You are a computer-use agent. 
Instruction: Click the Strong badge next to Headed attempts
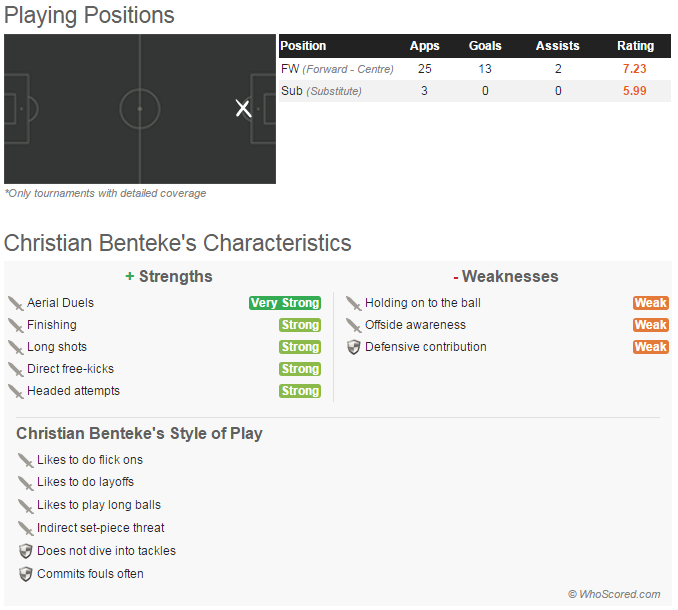coord(300,391)
